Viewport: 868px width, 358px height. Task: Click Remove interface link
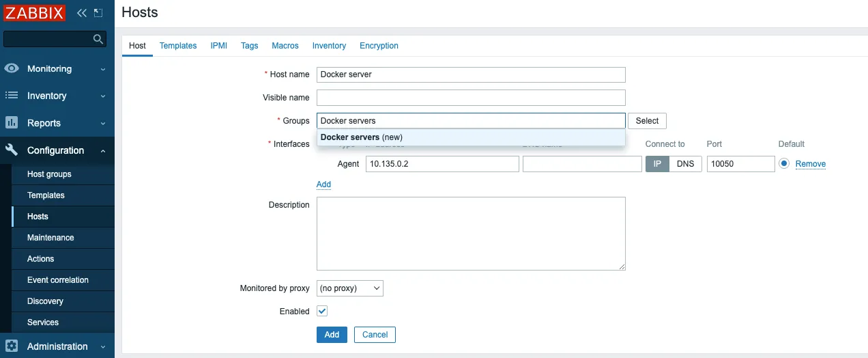pos(811,164)
